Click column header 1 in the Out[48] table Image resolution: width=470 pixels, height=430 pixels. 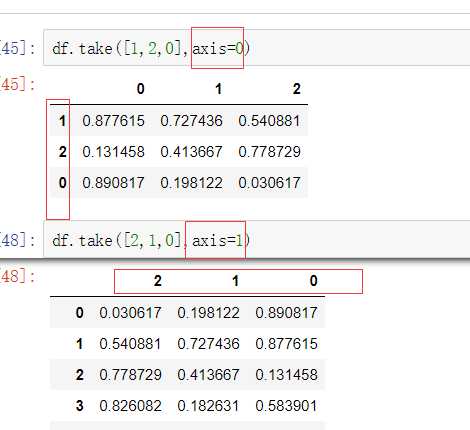tap(235, 281)
